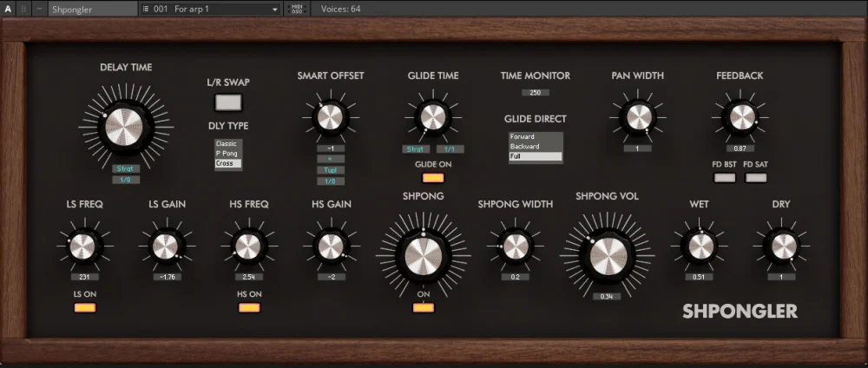
Task: Click the Dry value 1
Action: [x=782, y=277]
